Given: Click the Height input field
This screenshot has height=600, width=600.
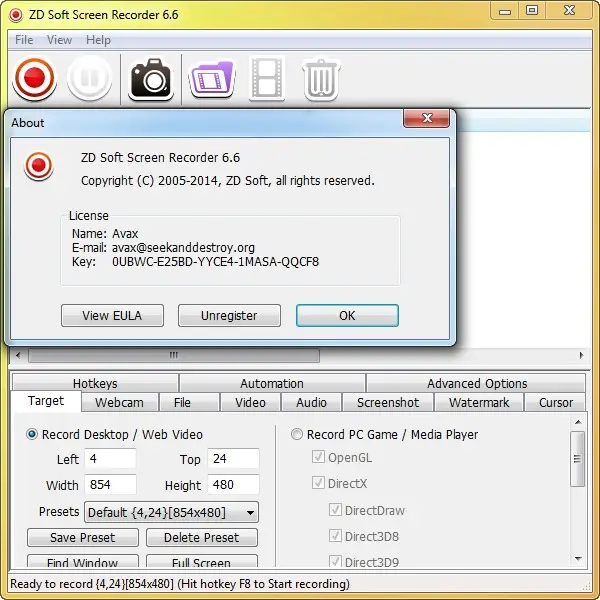Looking at the screenshot, I should pyautogui.click(x=233, y=484).
